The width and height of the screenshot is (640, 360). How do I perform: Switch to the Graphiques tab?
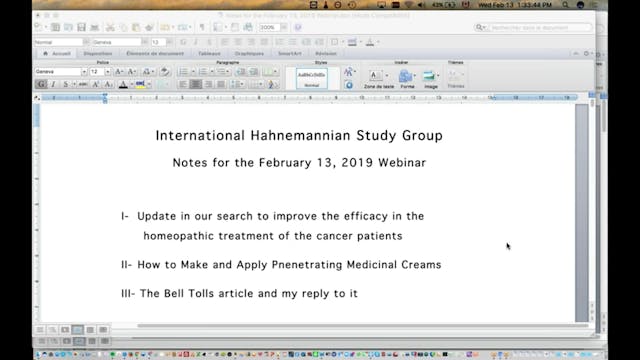[249, 53]
